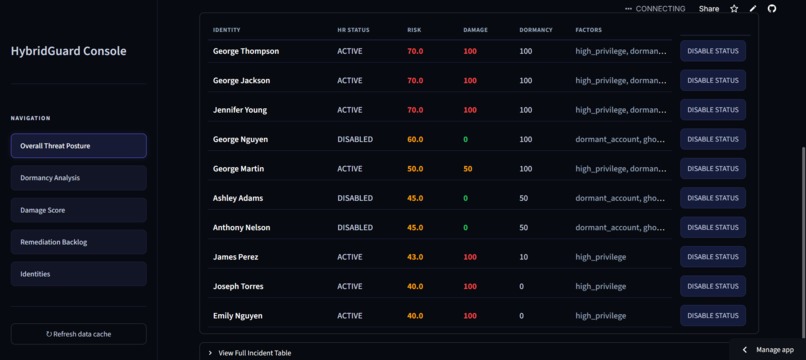Click Emily Nguyen's high_privilege factor
Viewport: 806px width, 360px height.
[x=600, y=316]
